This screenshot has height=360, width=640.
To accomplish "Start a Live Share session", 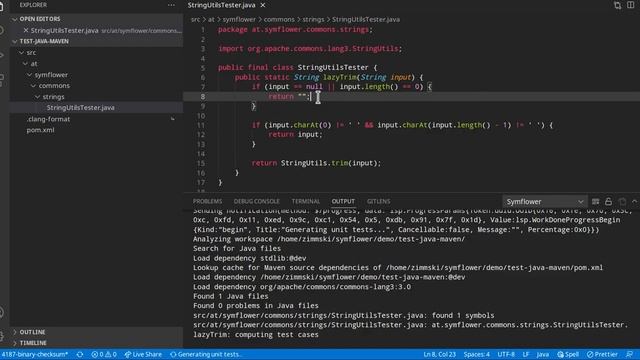I will tap(143, 354).
